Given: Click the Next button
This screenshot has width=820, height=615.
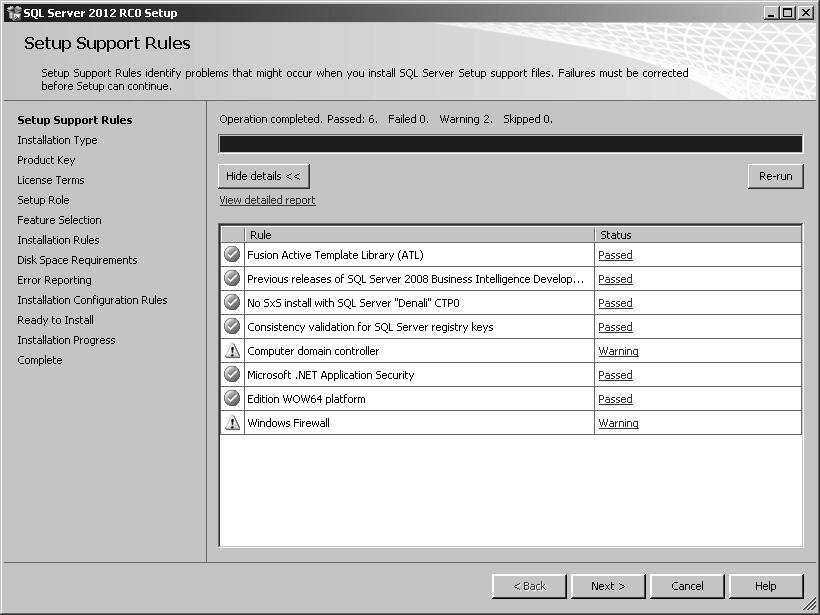Looking at the screenshot, I should coord(608,586).
